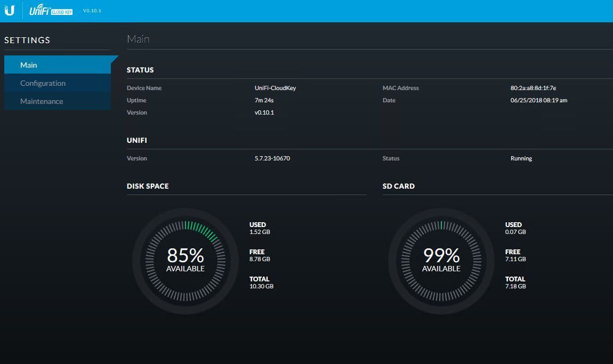613x364 pixels.
Task: Open the Maintenance section
Action: click(42, 101)
